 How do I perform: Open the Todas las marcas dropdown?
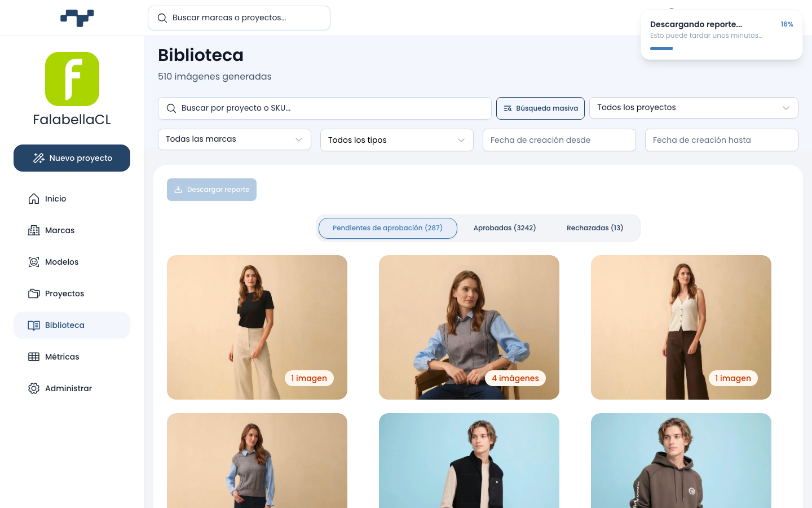point(235,139)
